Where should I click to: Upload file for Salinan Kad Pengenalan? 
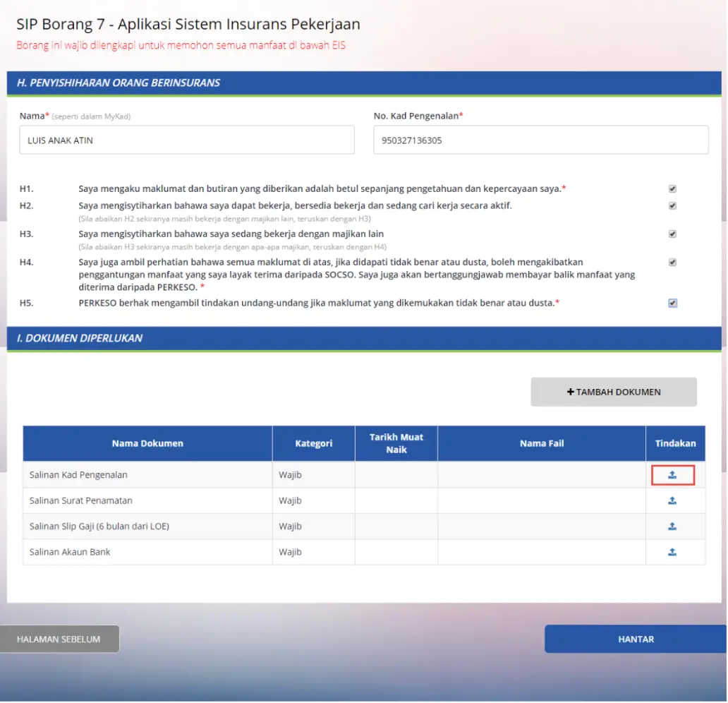(x=672, y=475)
